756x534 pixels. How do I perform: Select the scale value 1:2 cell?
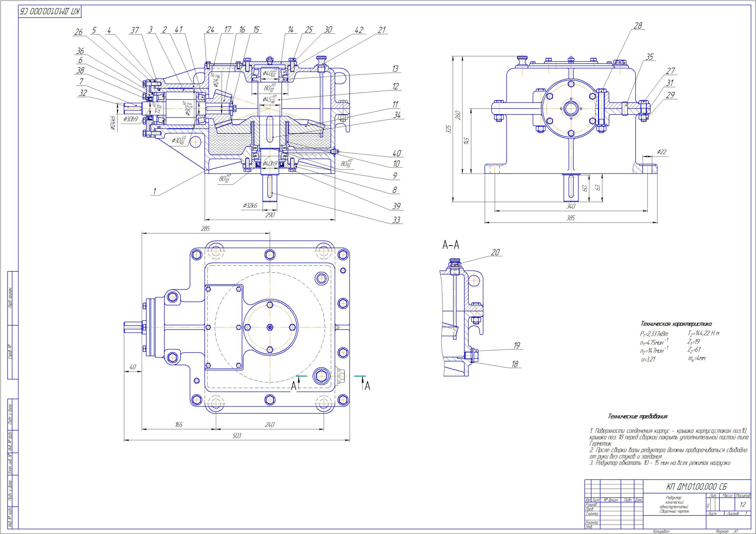[x=743, y=504]
